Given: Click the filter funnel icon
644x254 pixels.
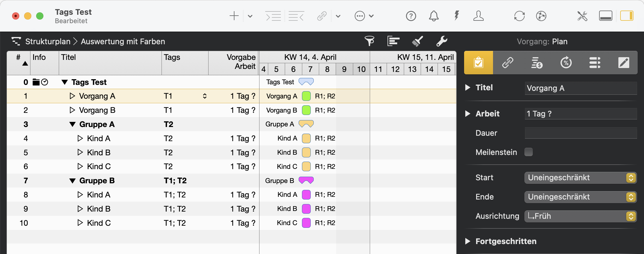Looking at the screenshot, I should pyautogui.click(x=369, y=41).
